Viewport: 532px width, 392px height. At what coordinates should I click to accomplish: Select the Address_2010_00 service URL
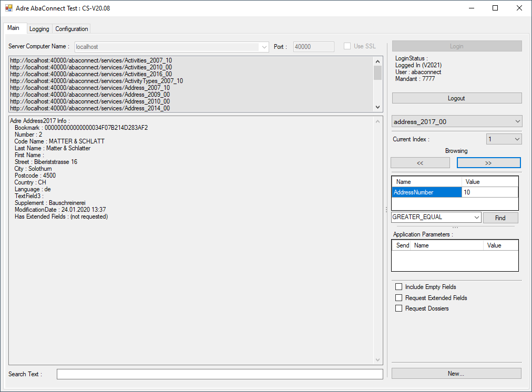90,101
